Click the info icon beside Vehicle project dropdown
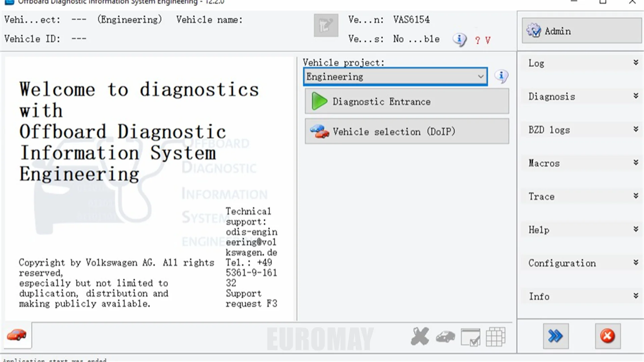644x362 pixels. [x=501, y=76]
